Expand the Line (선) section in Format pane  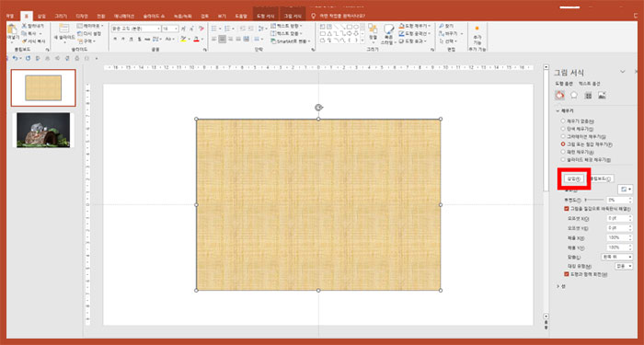(561, 286)
